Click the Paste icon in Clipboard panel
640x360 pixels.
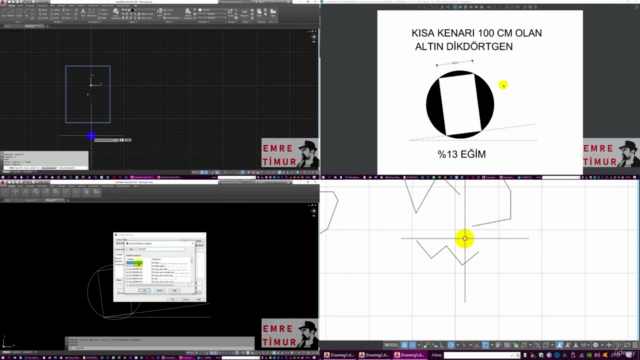[x=259, y=12]
